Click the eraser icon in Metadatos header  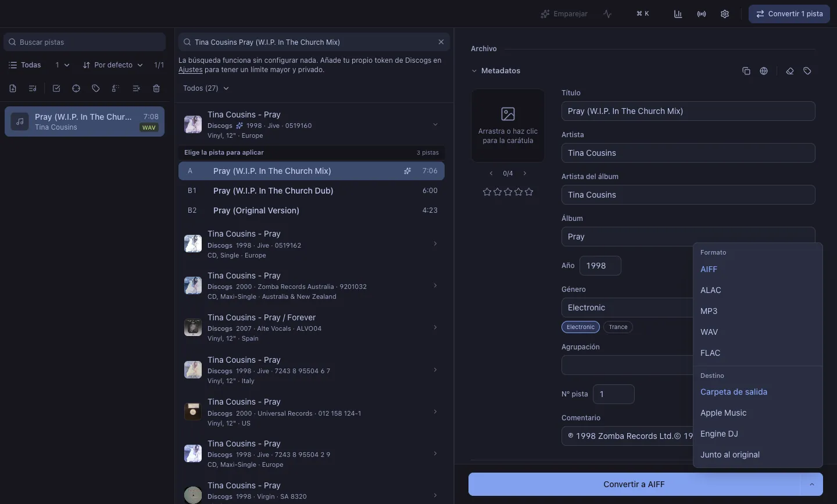790,71
